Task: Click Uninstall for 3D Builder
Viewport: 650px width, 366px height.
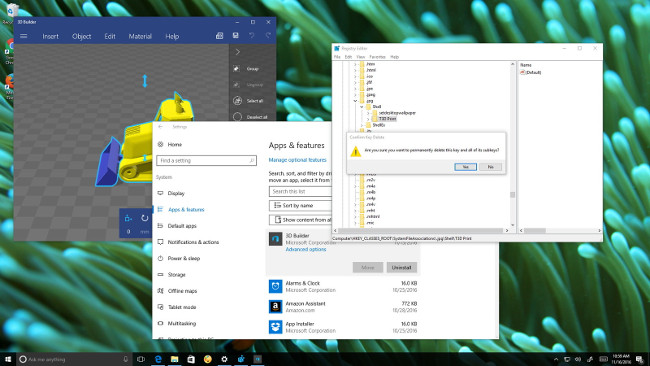Action: tap(402, 267)
